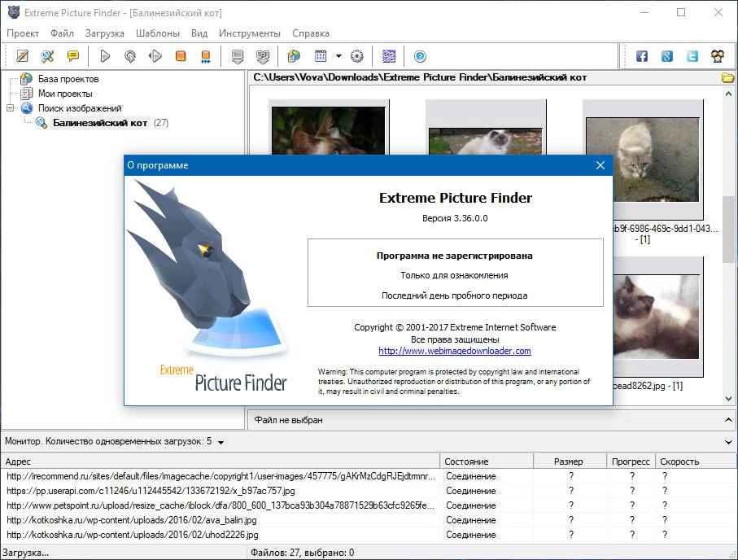Image resolution: width=738 pixels, height=560 pixels.
Task: Open the Файл menu
Action: click(x=62, y=33)
